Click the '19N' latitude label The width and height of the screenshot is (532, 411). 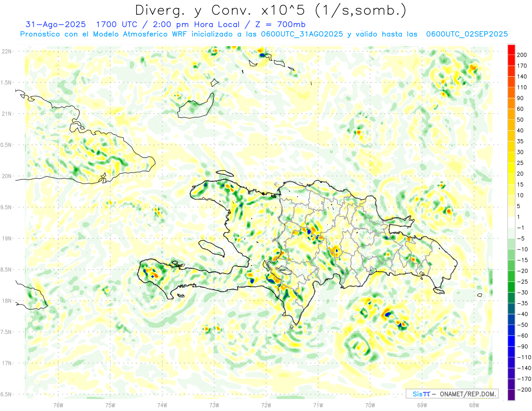(x=7, y=239)
